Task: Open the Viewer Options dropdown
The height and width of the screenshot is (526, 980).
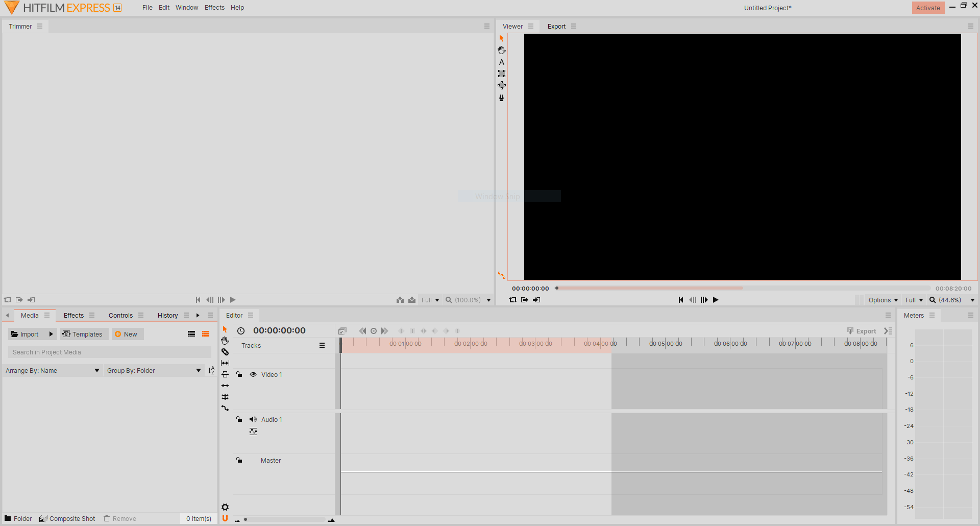Action: (x=883, y=300)
